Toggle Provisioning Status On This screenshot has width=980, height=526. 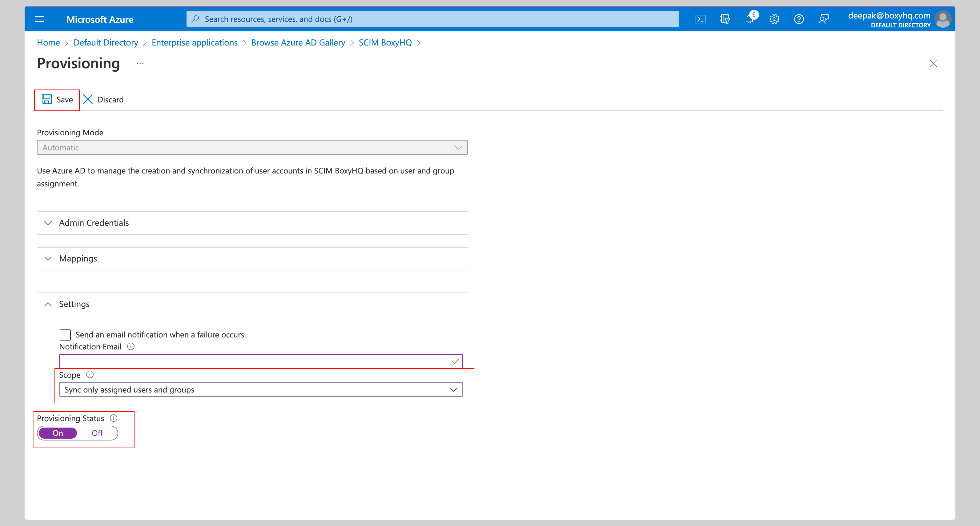58,433
